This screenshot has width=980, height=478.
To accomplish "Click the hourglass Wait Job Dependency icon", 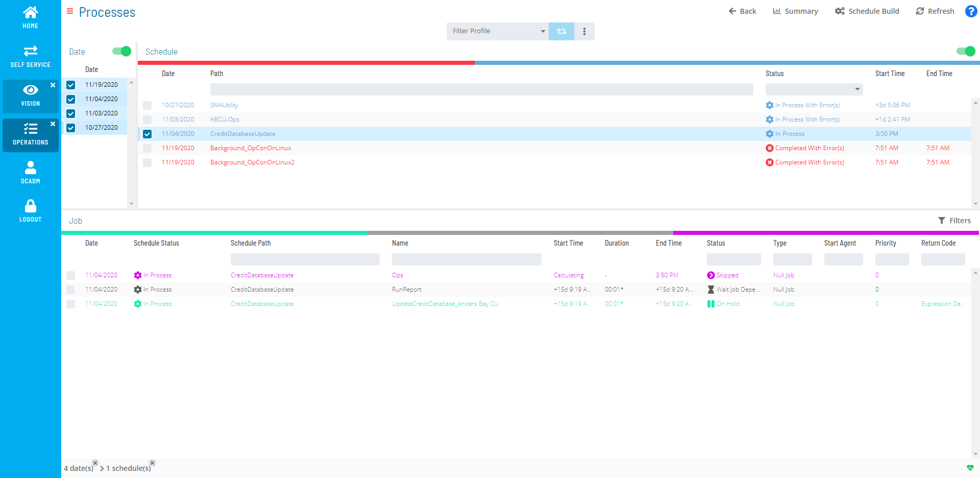I will [x=711, y=290].
